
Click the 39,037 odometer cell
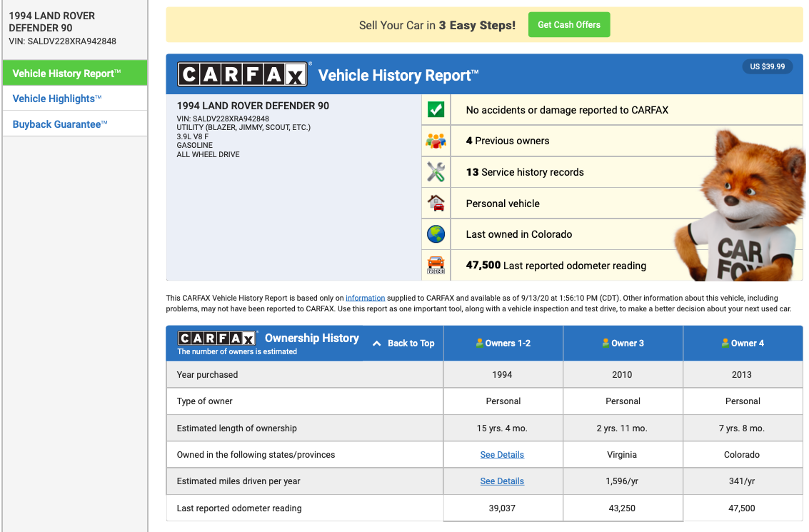(502, 508)
